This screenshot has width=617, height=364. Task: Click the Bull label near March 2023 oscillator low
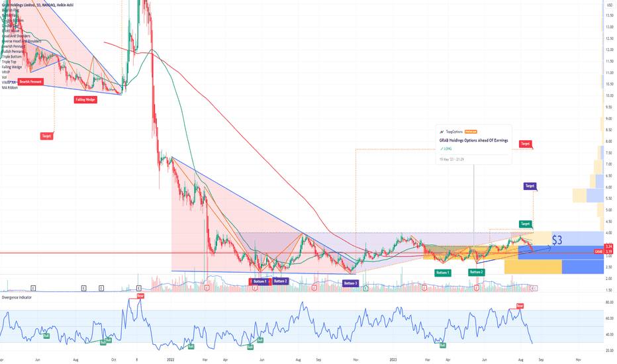point(443,345)
